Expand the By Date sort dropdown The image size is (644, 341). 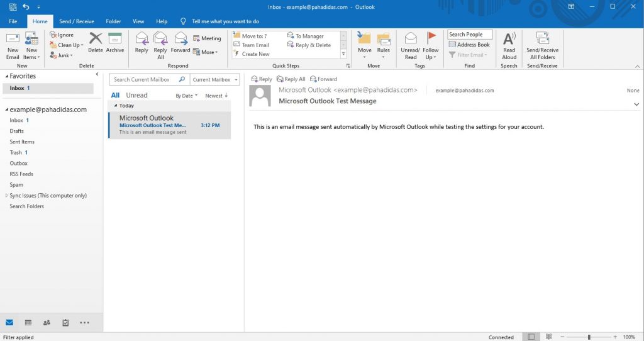pyautogui.click(x=186, y=96)
